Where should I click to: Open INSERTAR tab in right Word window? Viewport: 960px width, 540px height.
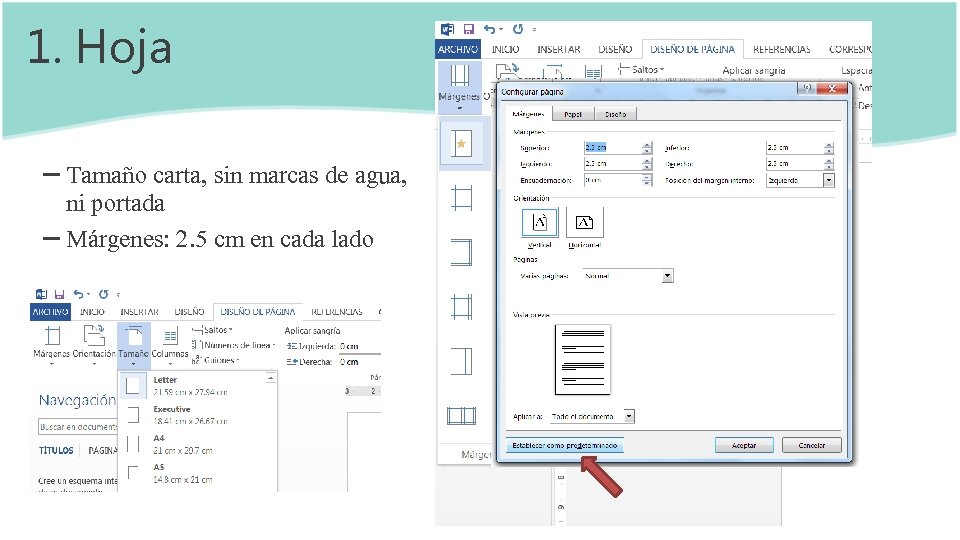(x=559, y=50)
